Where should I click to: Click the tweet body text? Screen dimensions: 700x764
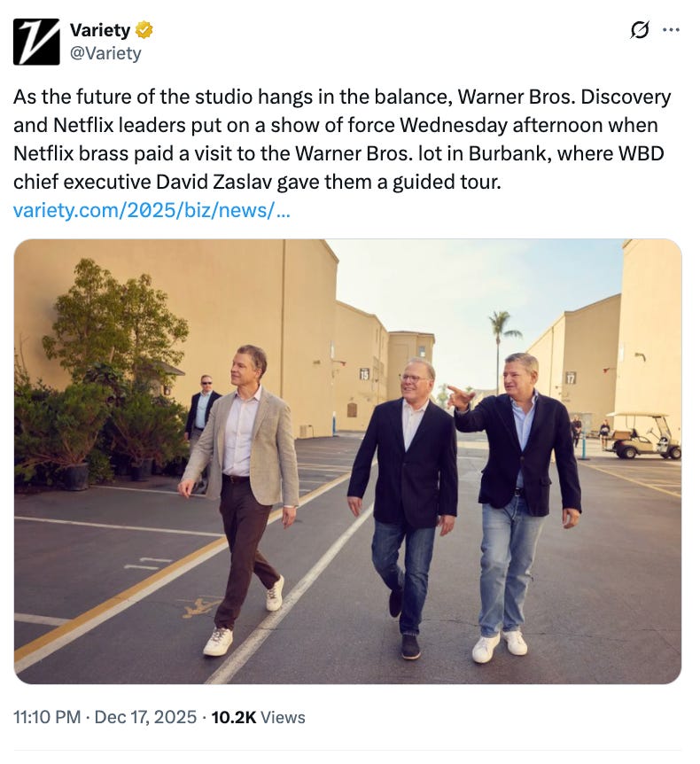(342, 139)
